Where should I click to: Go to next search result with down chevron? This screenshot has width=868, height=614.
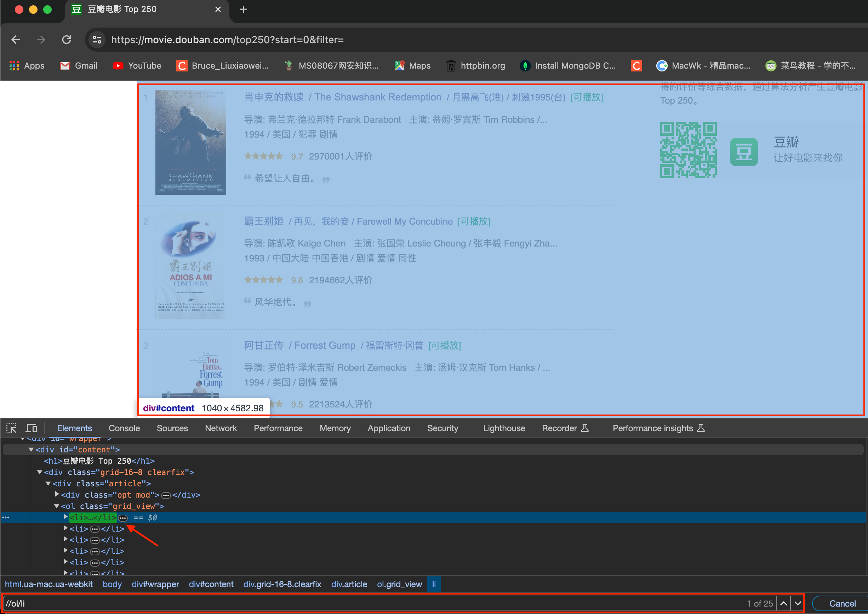point(798,603)
